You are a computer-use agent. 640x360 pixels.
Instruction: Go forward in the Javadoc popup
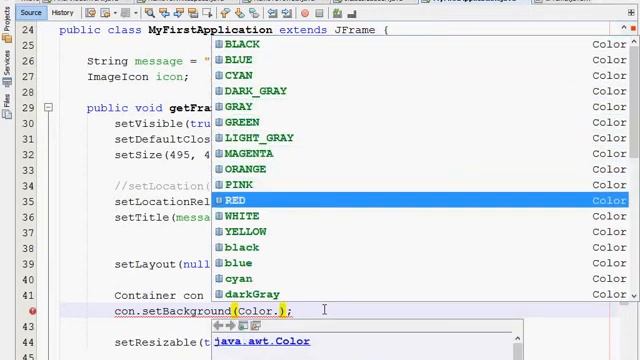click(x=231, y=325)
